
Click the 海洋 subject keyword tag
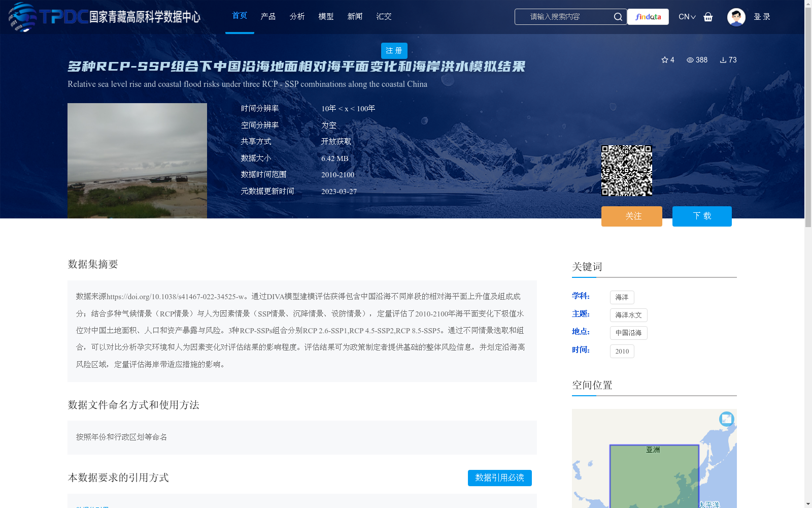tap(622, 298)
